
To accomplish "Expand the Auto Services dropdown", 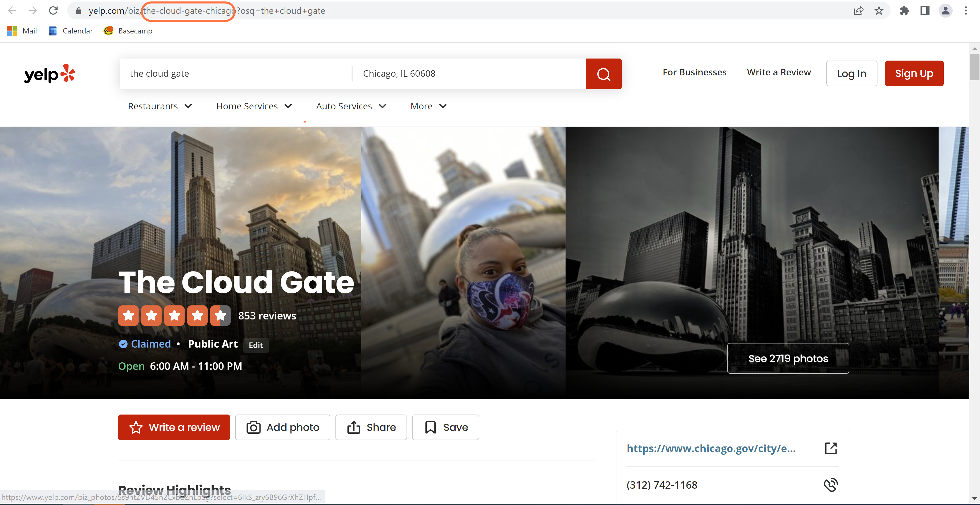I will (351, 106).
